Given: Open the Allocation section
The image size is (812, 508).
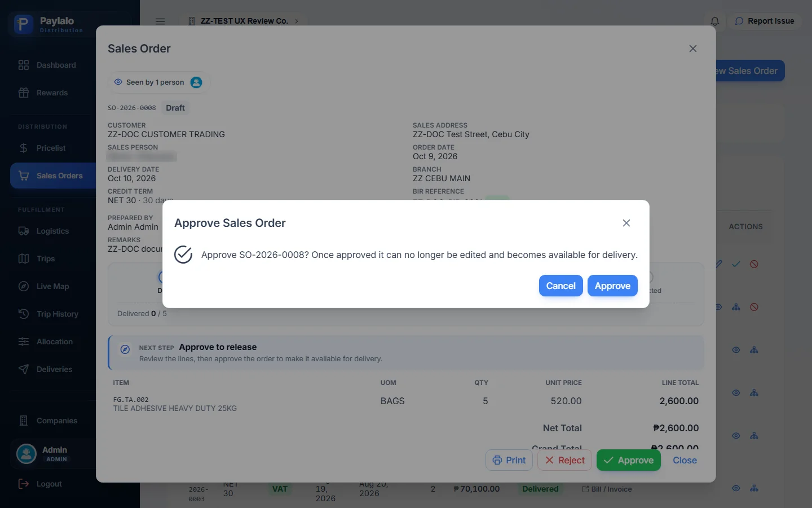Looking at the screenshot, I should [x=54, y=341].
